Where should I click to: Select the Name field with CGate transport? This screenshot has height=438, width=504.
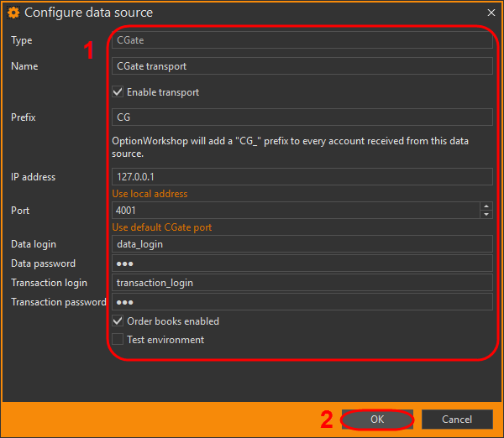(x=302, y=66)
